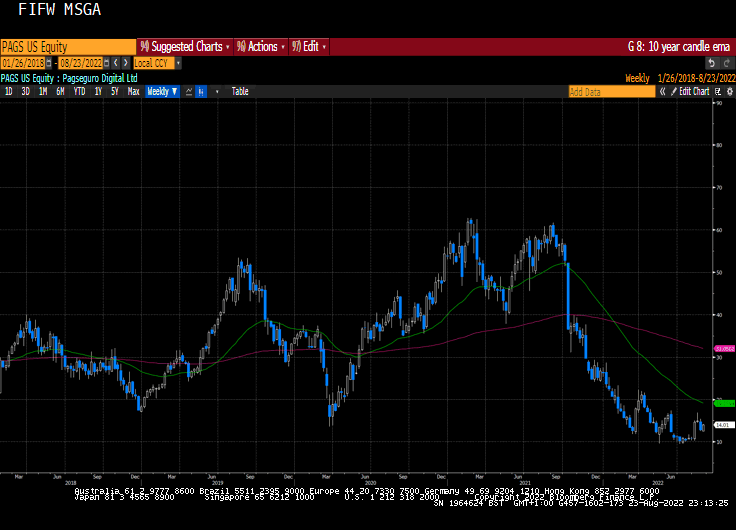The height and width of the screenshot is (530, 736).
Task: Redo the chart change
Action: tap(727, 63)
